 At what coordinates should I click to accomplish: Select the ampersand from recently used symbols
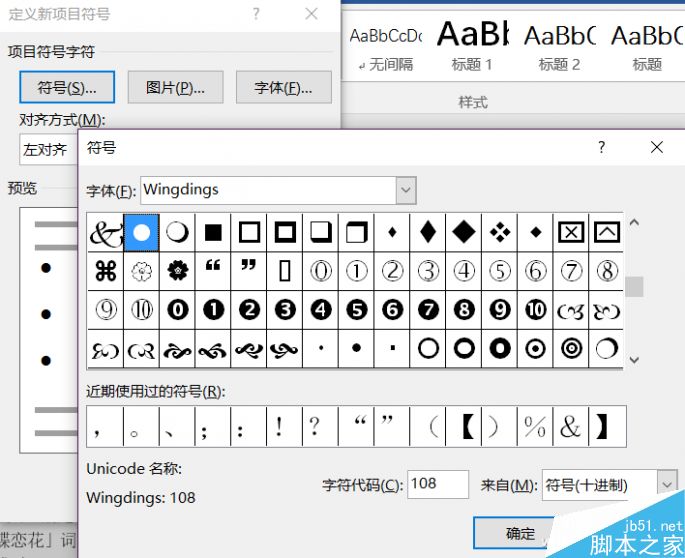point(570,427)
